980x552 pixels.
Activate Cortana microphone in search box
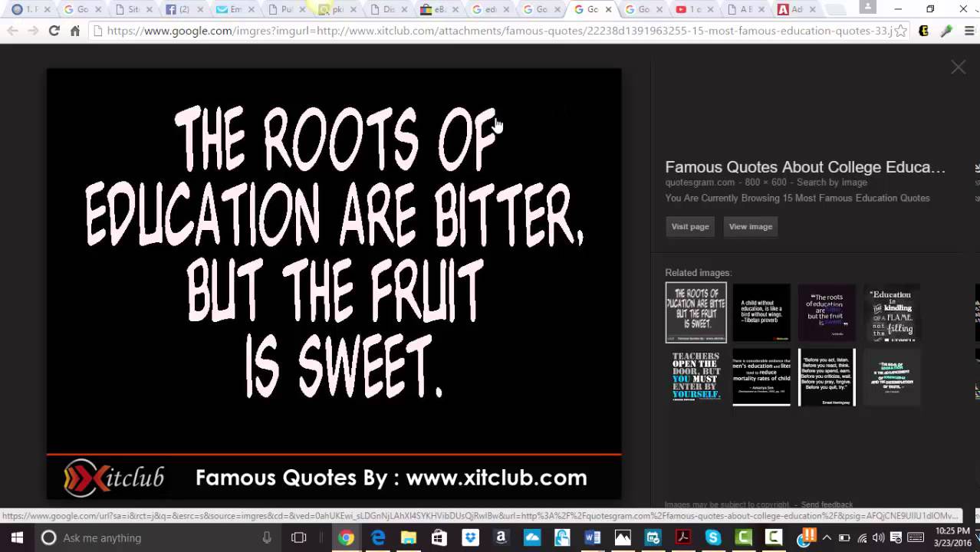click(267, 537)
